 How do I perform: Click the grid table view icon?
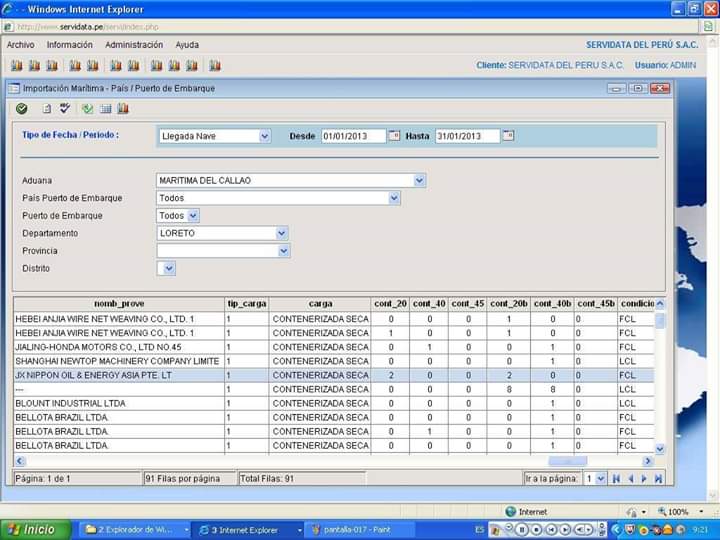pyautogui.click(x=105, y=108)
